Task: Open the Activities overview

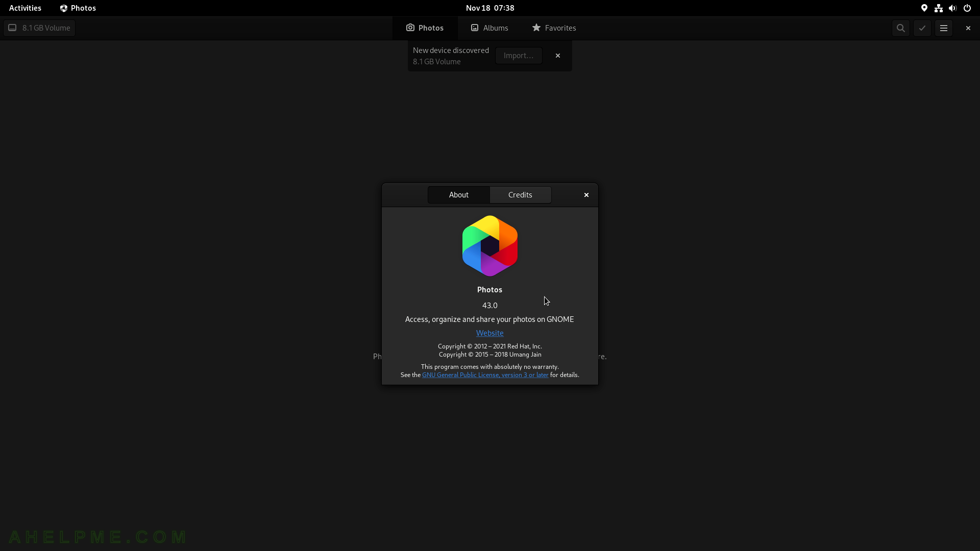Action: [x=25, y=8]
